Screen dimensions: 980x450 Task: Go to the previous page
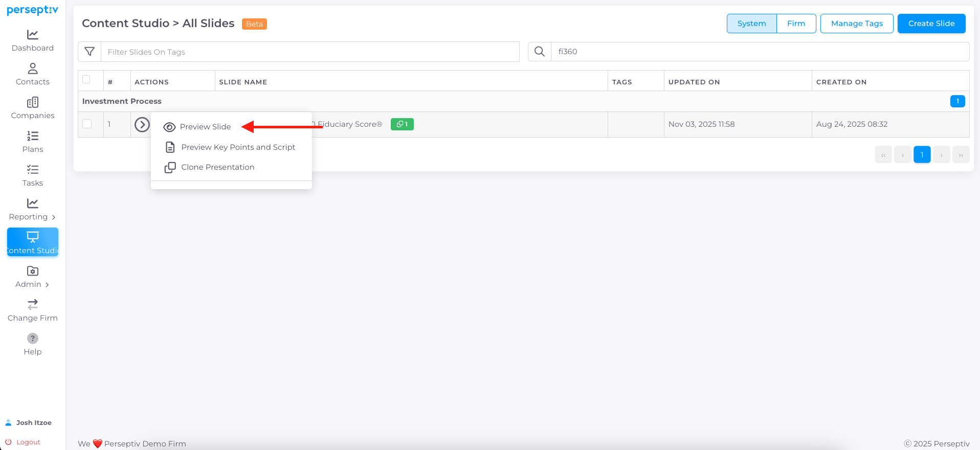pyautogui.click(x=903, y=154)
